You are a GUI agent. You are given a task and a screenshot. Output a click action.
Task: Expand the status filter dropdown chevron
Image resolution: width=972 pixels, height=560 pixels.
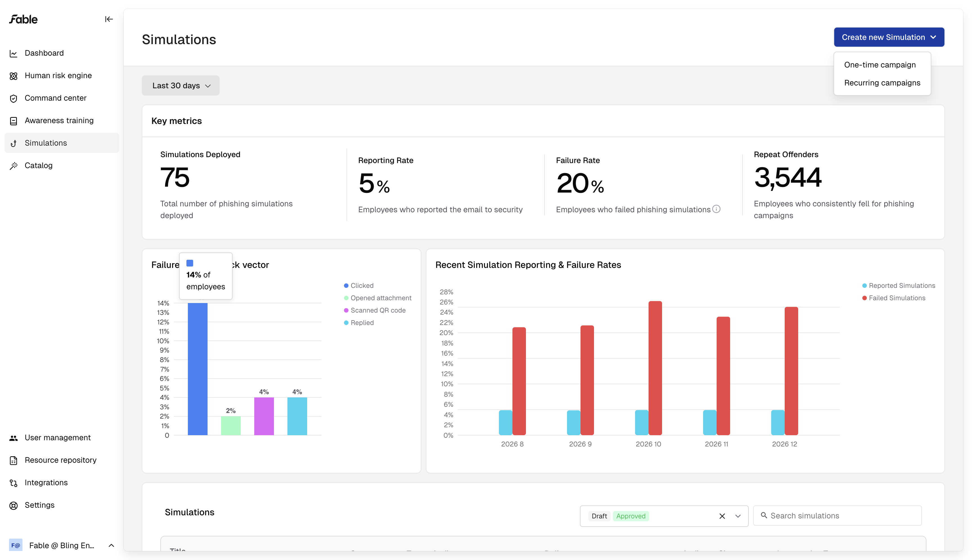738,516
